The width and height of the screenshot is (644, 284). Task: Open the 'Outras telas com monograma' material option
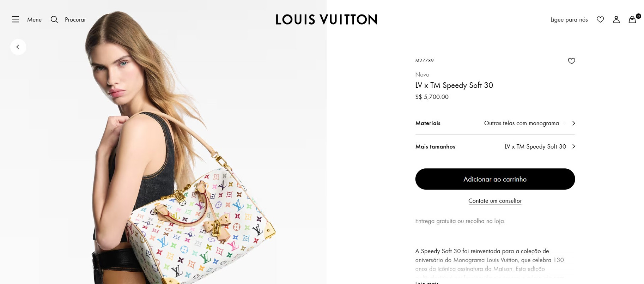521,123
